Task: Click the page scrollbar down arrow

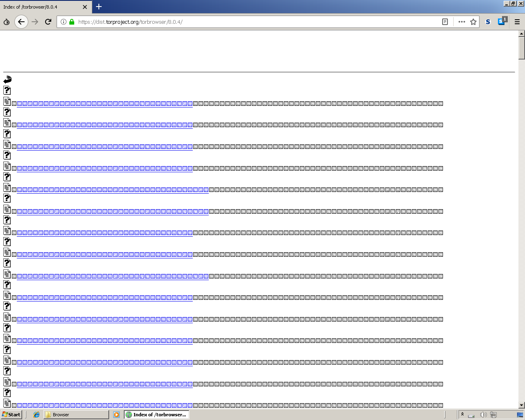Action: click(522, 405)
